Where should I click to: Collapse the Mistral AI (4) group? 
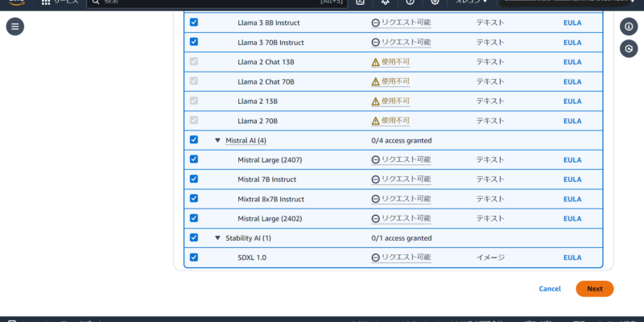217,140
